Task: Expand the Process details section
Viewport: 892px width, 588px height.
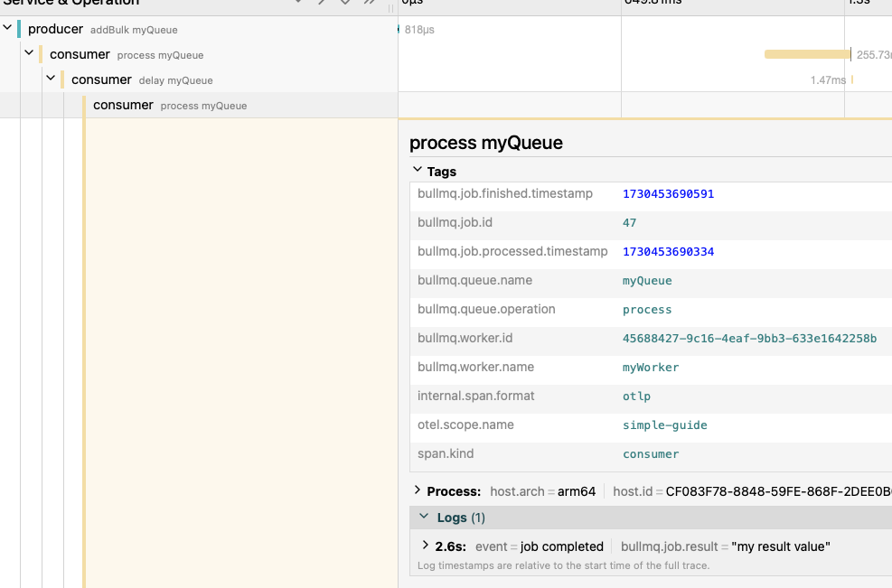Action: pyautogui.click(x=418, y=490)
